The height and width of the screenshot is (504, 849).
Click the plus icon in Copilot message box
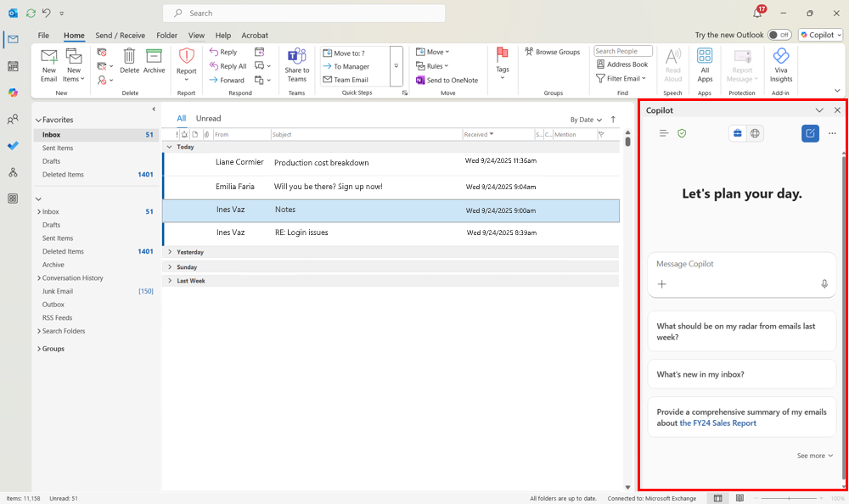pyautogui.click(x=661, y=283)
